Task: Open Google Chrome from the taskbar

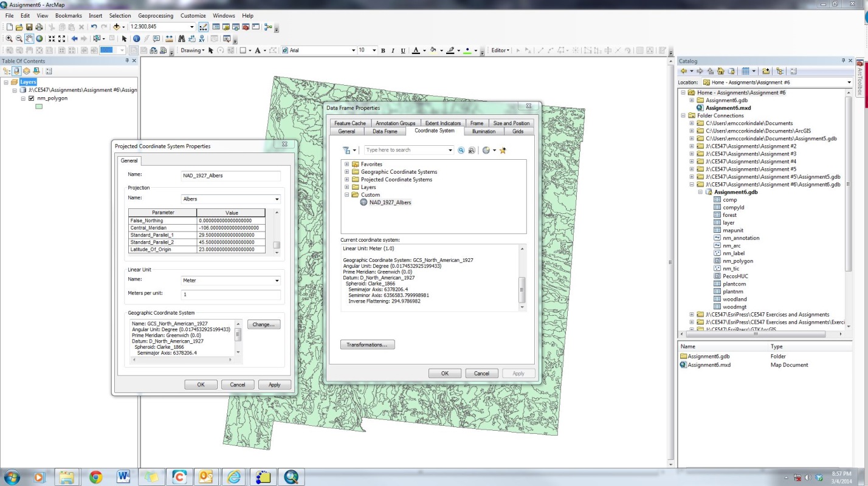Action: (95, 477)
